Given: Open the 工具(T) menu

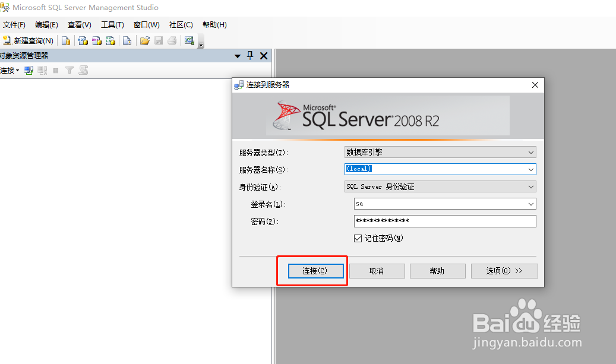Looking at the screenshot, I should (112, 25).
